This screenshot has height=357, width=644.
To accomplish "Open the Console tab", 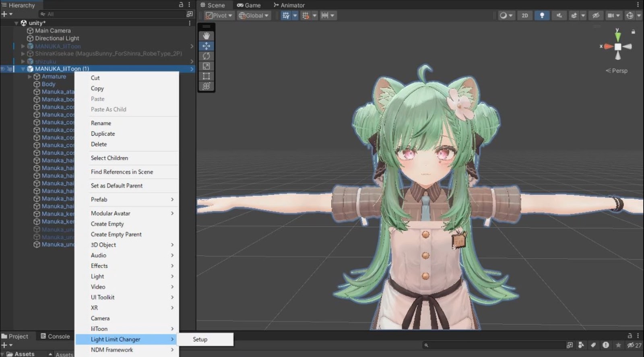I will (x=56, y=336).
